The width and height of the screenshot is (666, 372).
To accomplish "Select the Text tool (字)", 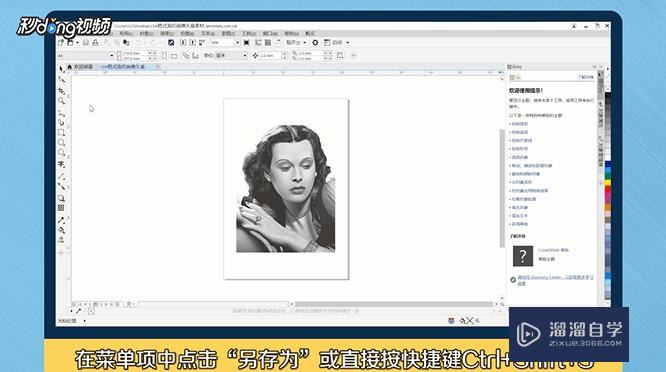I will pos(61,164).
